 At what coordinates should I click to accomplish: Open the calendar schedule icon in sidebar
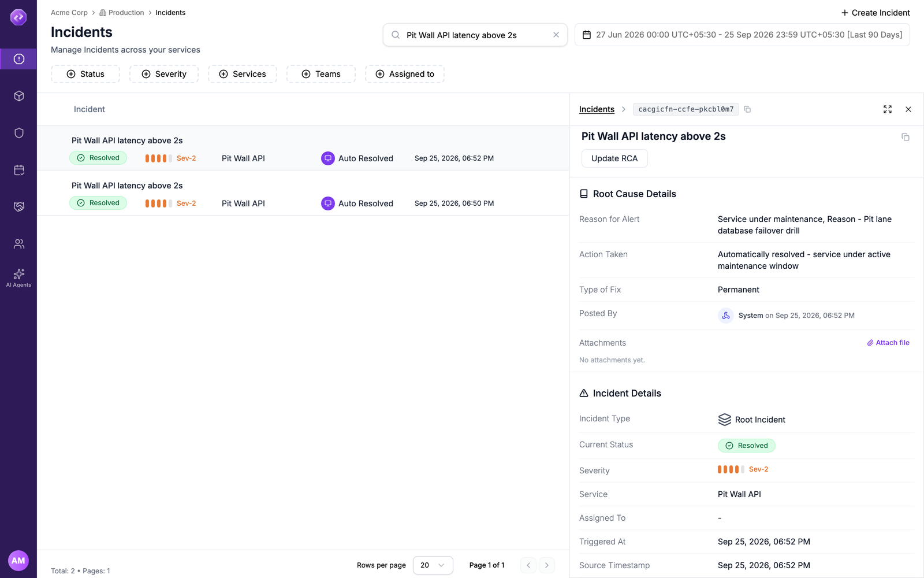coord(18,170)
